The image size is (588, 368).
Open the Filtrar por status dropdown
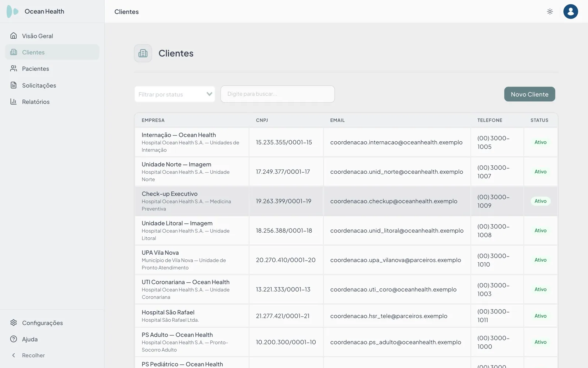pos(175,94)
